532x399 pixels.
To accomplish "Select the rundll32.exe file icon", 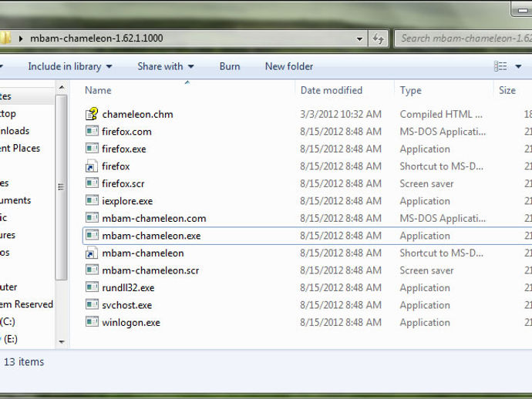I will 92,287.
